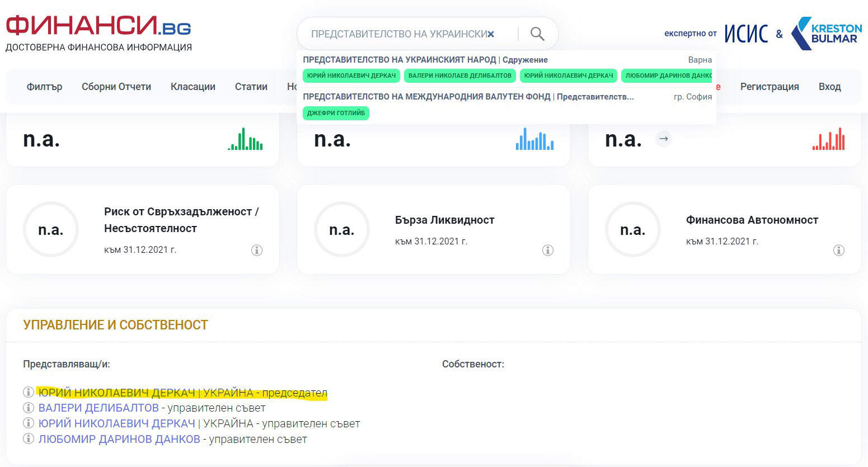The height and width of the screenshot is (467, 868).
Task: Click the magnifying glass search icon
Action: click(537, 34)
